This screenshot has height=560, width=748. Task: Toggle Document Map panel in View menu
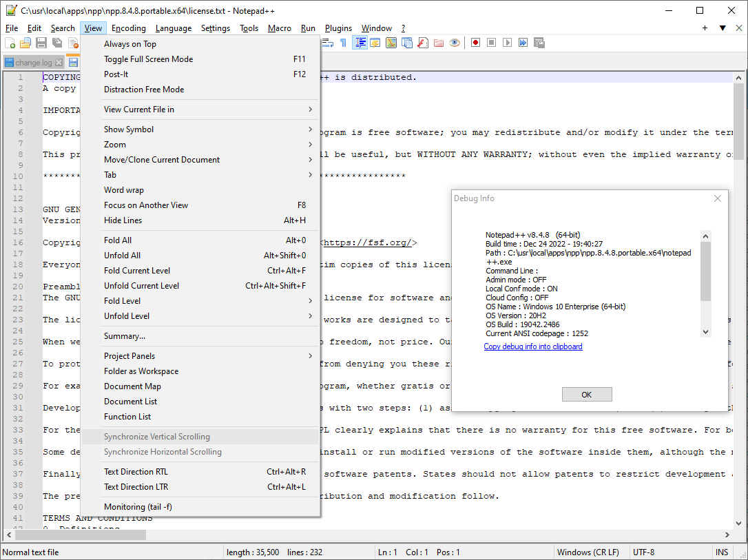click(x=200, y=386)
